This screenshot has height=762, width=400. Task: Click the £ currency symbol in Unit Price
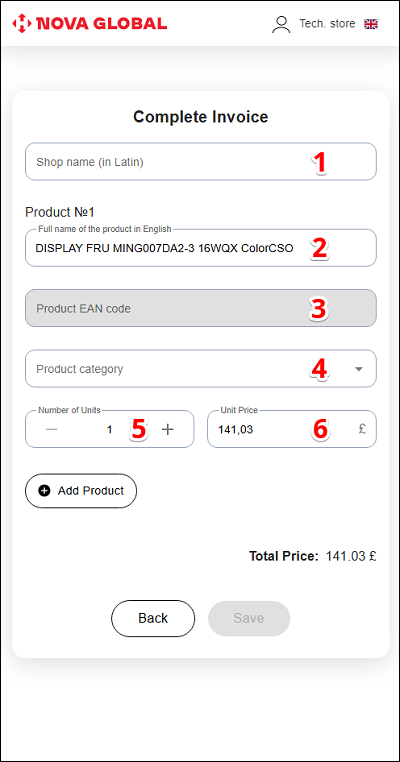click(x=362, y=429)
